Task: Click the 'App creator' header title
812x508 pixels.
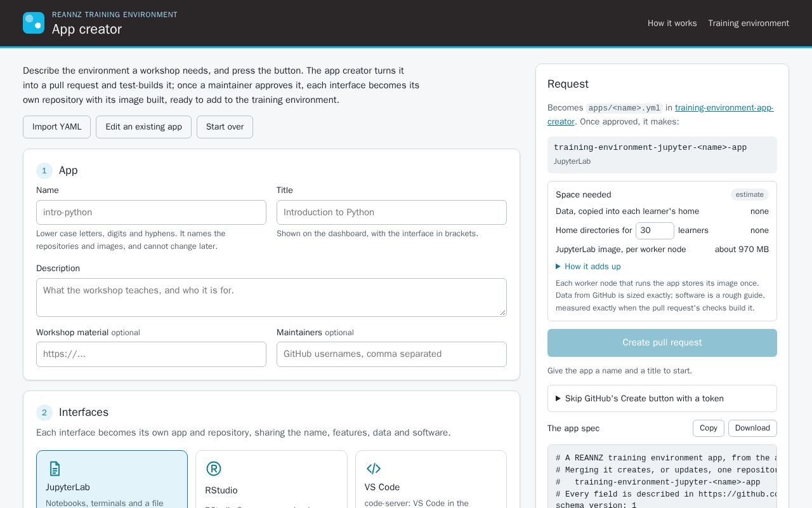Action: tap(87, 29)
